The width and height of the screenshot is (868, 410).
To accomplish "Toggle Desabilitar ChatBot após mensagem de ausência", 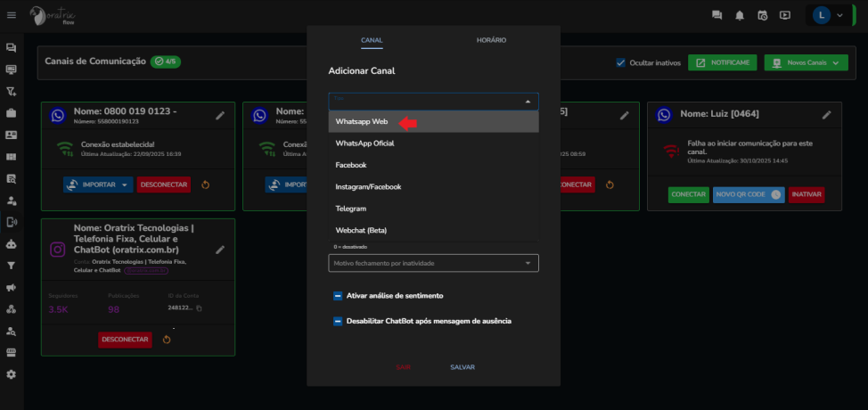I will [339, 321].
